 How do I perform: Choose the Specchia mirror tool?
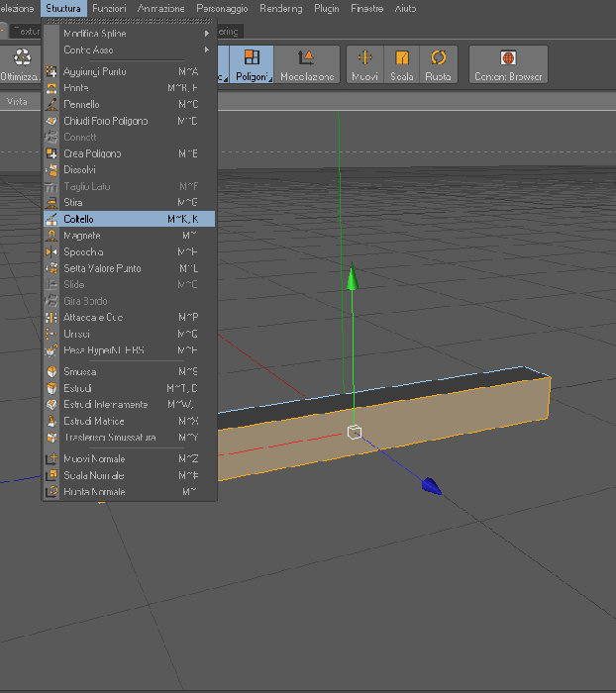[129, 251]
